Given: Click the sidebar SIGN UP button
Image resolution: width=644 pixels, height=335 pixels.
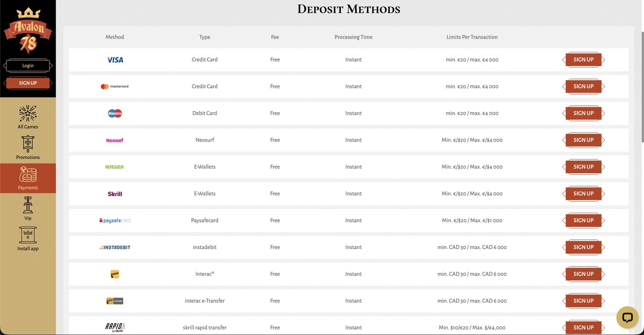Looking at the screenshot, I should click(x=28, y=83).
